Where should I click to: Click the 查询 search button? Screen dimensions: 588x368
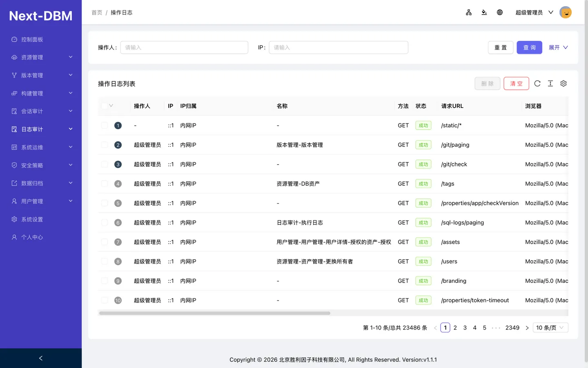tap(530, 47)
